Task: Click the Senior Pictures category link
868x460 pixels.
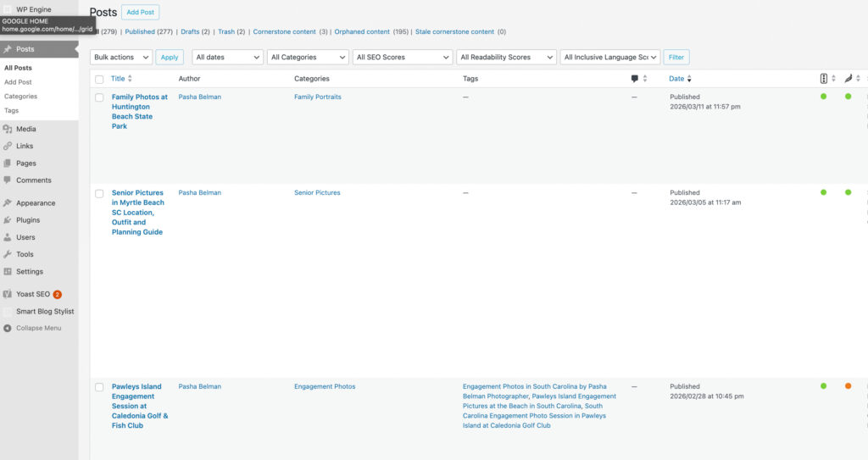Action: [317, 192]
